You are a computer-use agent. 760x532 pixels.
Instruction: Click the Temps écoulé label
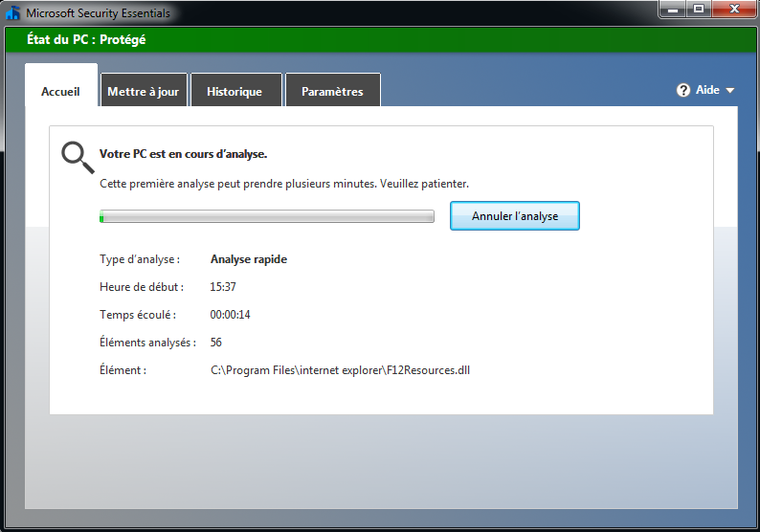coord(138,315)
